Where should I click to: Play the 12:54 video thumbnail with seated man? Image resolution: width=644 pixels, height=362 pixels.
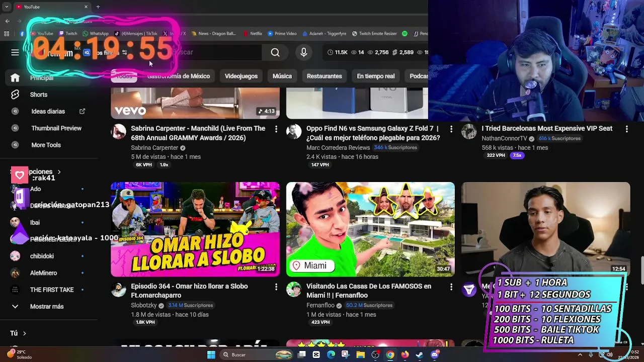[x=545, y=229]
